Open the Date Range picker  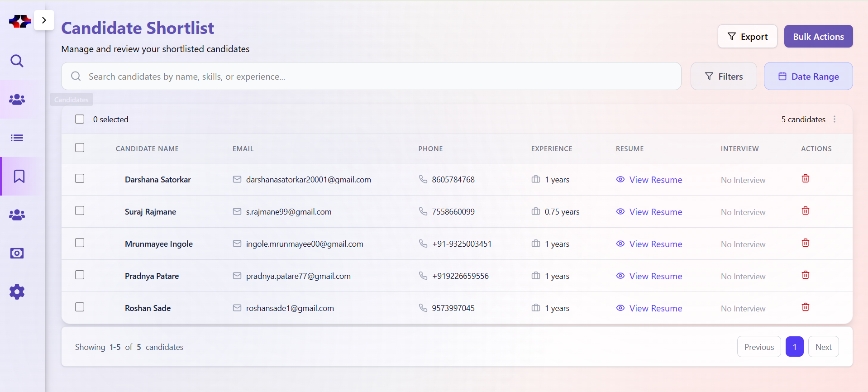point(808,76)
